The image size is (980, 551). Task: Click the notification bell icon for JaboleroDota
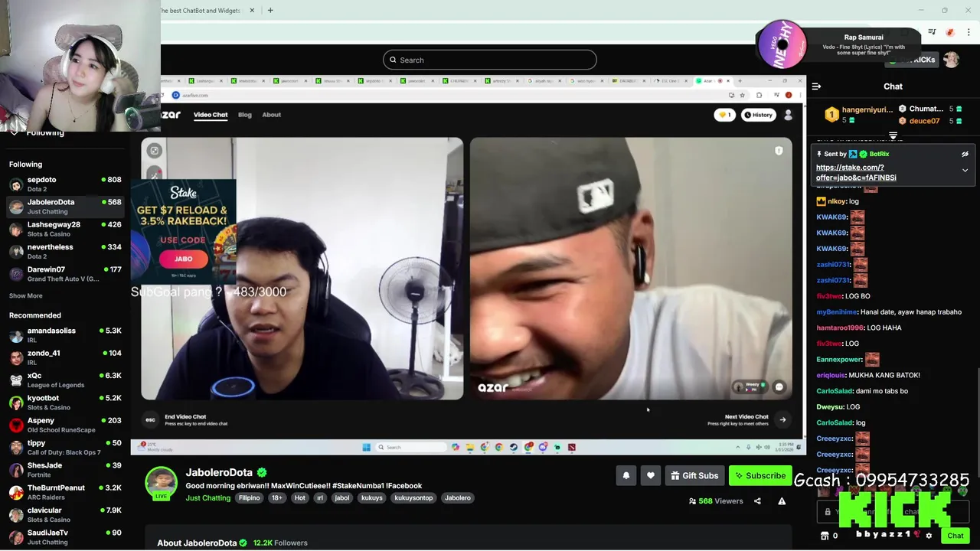point(626,475)
